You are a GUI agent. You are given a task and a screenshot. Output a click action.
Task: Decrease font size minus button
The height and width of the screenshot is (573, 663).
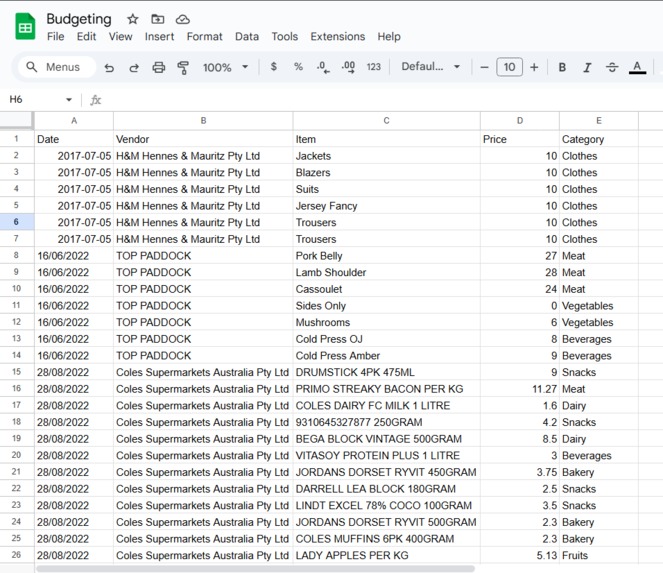coord(485,67)
